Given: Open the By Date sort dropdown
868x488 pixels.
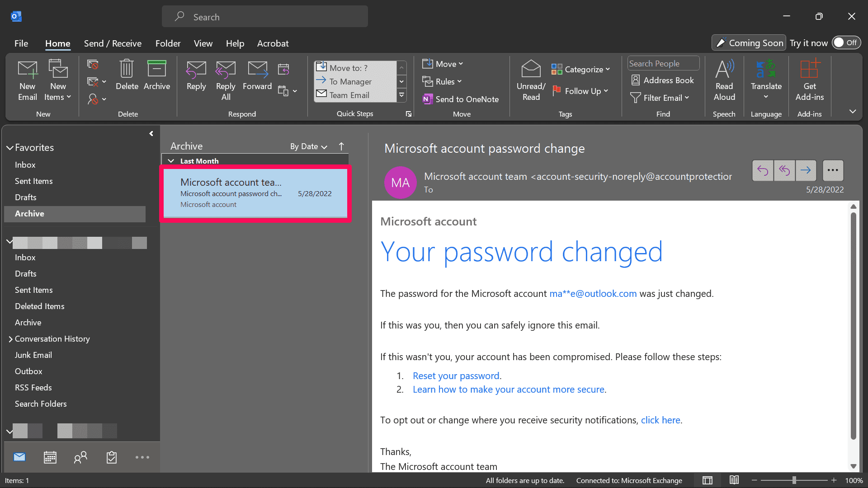Looking at the screenshot, I should (x=308, y=146).
